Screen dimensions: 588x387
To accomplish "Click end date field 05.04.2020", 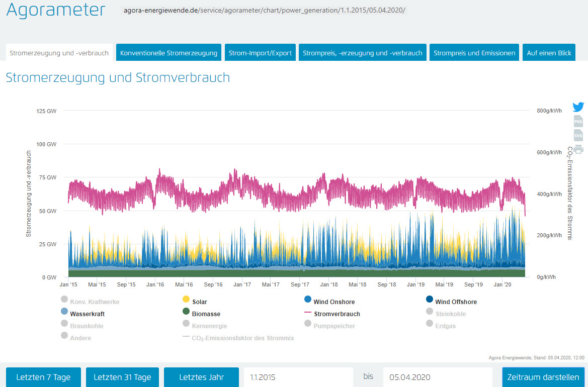I will tap(438, 377).
